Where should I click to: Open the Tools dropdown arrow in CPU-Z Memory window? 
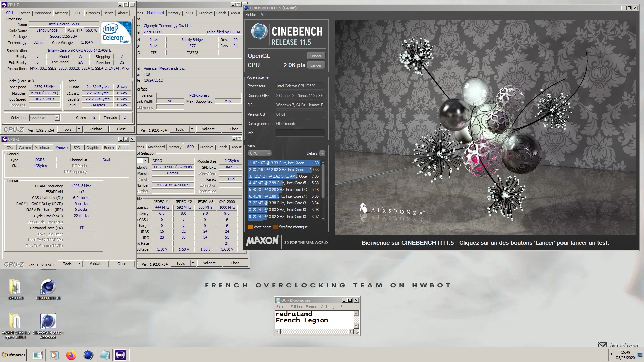[x=80, y=264]
